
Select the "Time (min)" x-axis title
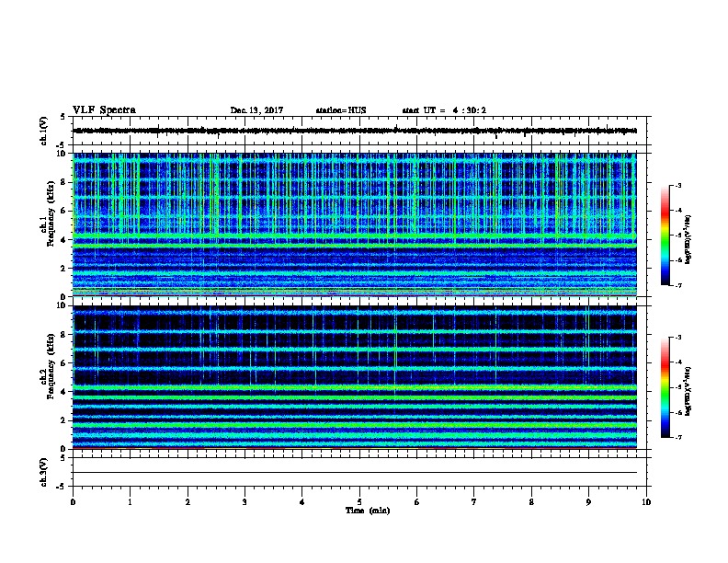point(368,511)
